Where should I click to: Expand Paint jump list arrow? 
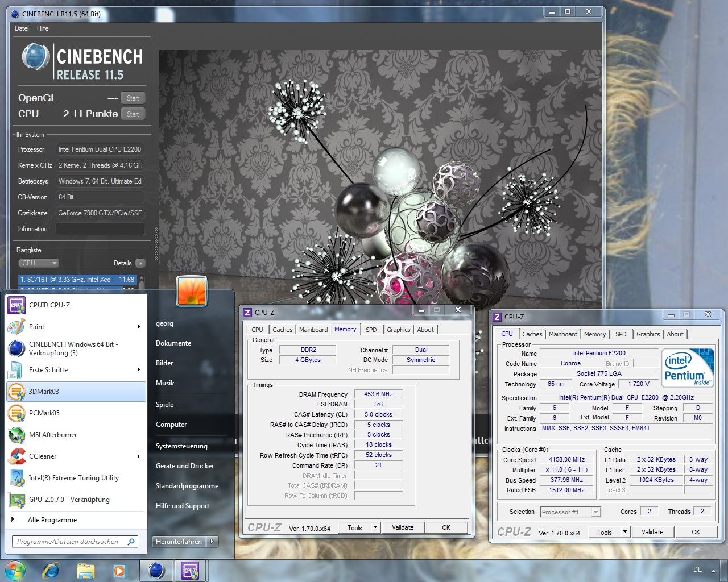(x=138, y=327)
